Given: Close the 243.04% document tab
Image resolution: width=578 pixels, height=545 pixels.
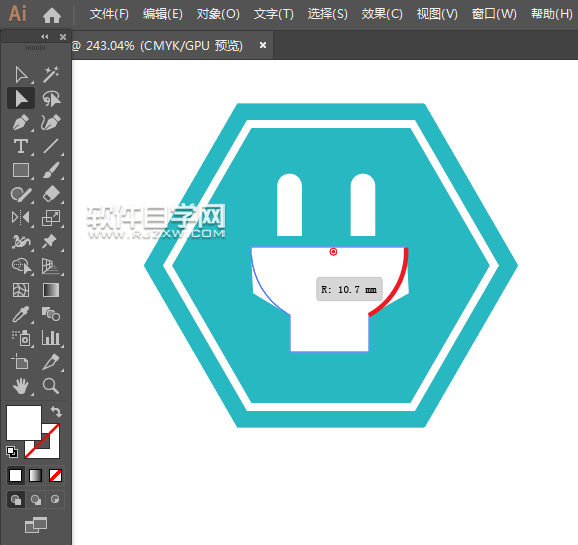Looking at the screenshot, I should pos(263,45).
